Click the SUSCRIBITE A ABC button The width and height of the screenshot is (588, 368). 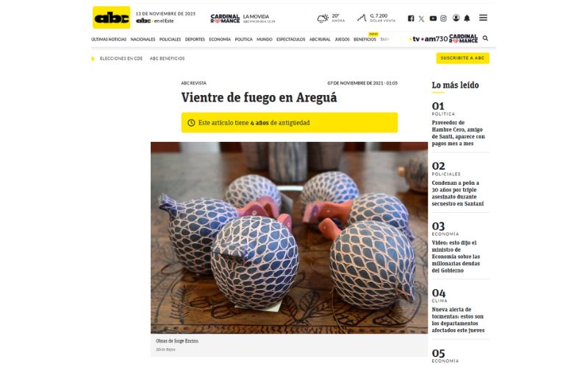(462, 58)
